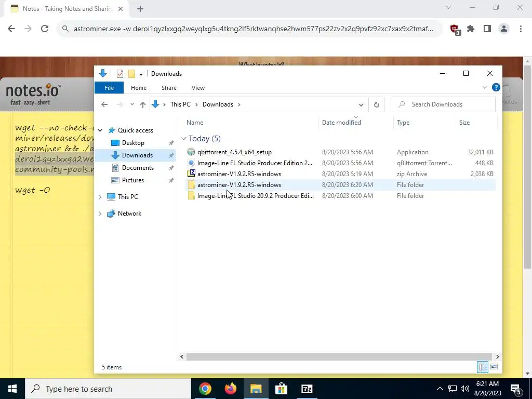Image resolution: width=532 pixels, height=399 pixels.
Task: Select the astrominer-V1.9.2.R5-windows File folder
Action: pos(340,185)
